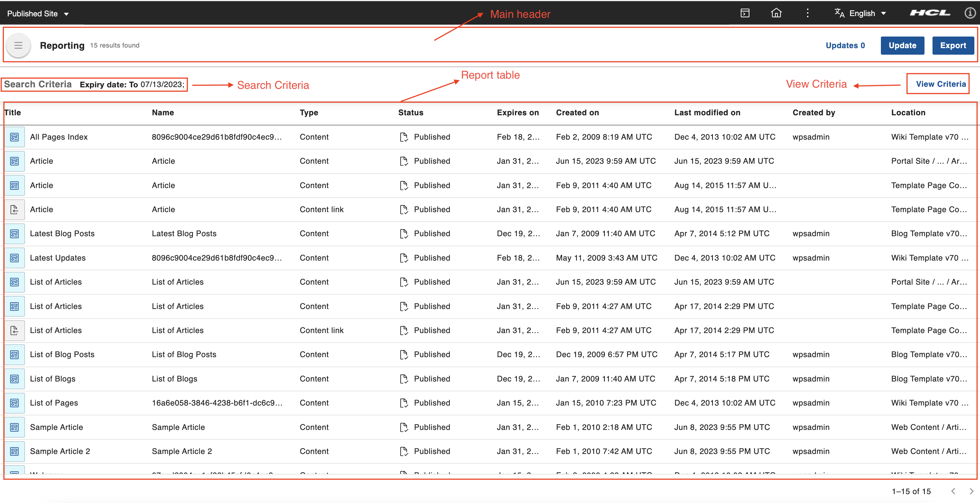The width and height of the screenshot is (980, 503).
Task: Open the View Criteria link
Action: point(941,84)
